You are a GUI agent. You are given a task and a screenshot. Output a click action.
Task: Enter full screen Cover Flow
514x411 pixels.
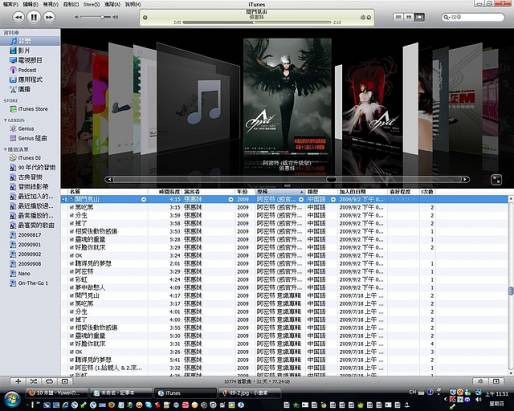click(x=496, y=180)
